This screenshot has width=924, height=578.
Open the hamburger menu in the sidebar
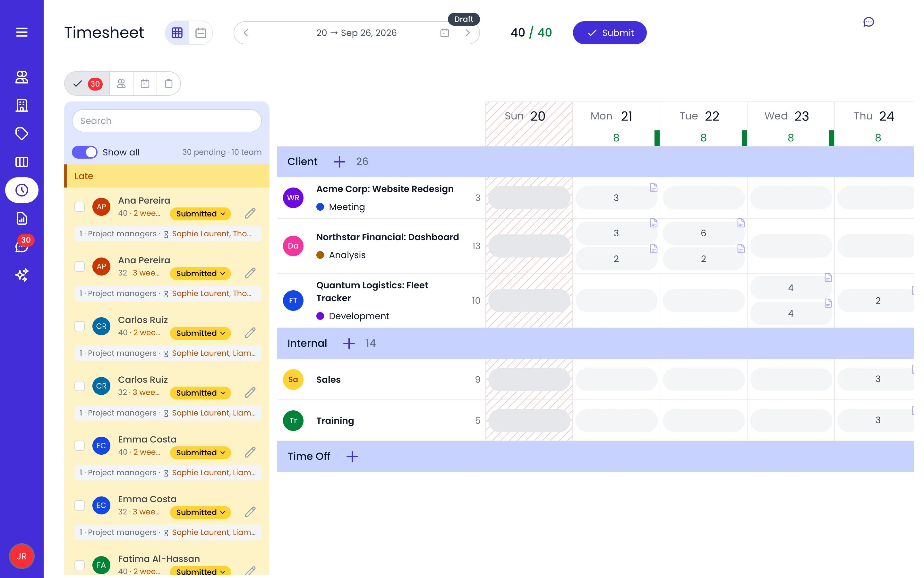[x=22, y=32]
